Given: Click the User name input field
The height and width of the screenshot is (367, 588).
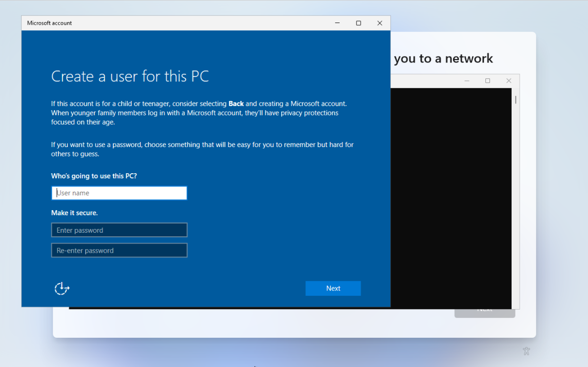Looking at the screenshot, I should coord(119,193).
